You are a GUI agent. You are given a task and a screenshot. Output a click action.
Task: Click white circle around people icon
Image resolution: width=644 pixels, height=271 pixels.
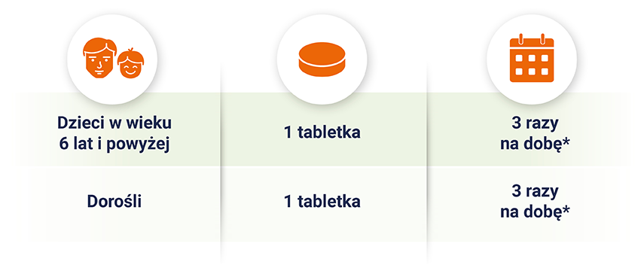pyautogui.click(x=112, y=59)
